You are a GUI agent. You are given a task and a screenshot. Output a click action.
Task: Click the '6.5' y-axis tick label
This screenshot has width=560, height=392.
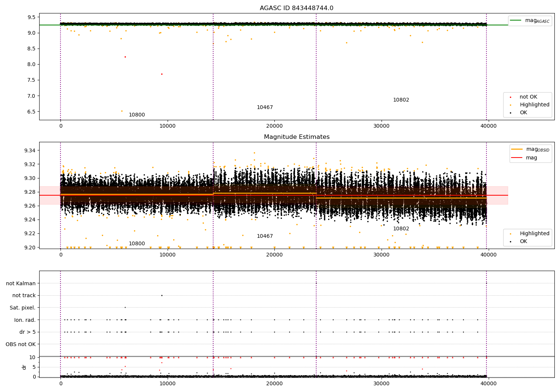click(x=31, y=112)
